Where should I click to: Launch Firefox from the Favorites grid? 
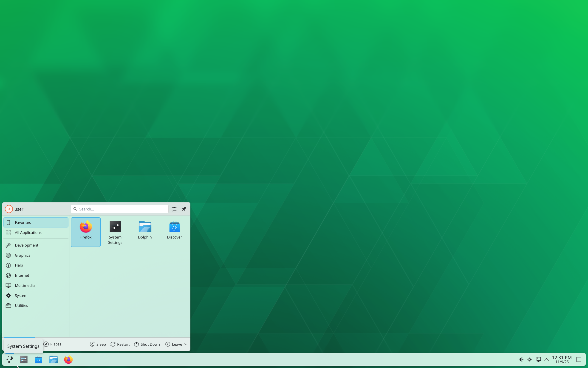point(85,232)
